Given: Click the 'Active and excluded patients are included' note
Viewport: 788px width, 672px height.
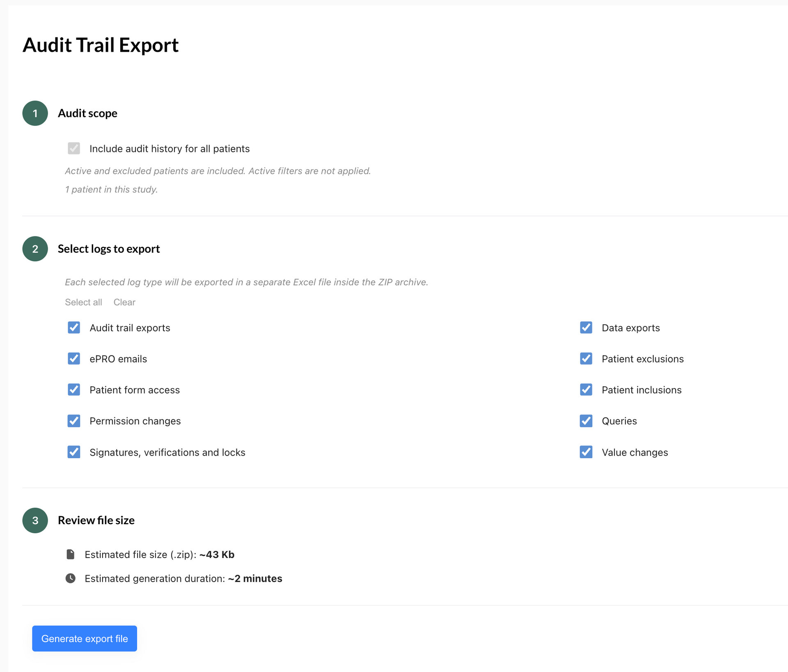Looking at the screenshot, I should (218, 171).
